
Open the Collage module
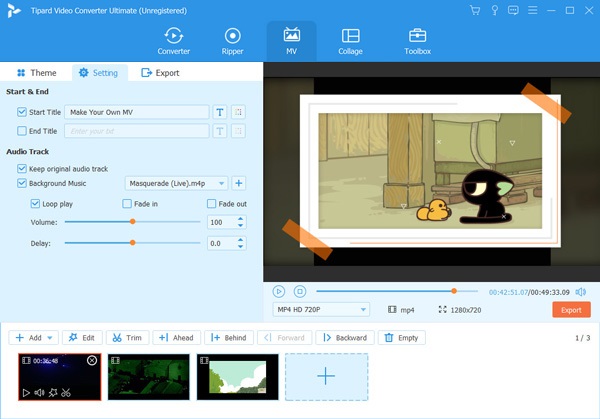click(x=350, y=41)
